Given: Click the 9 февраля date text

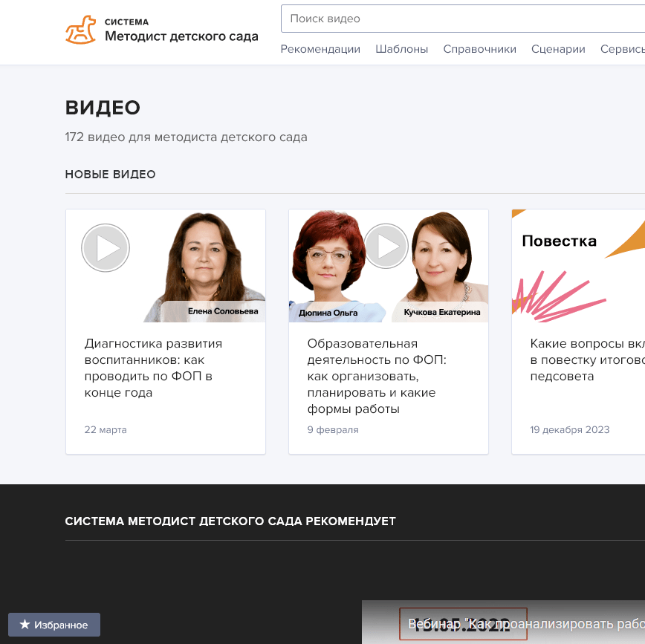Looking at the screenshot, I should click(x=333, y=430).
